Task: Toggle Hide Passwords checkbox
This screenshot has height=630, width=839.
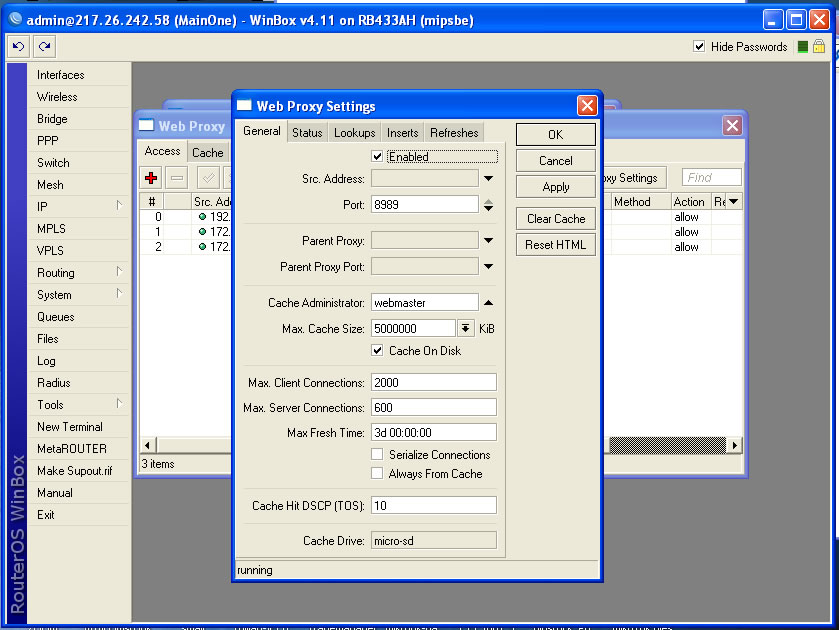Action: click(x=699, y=46)
